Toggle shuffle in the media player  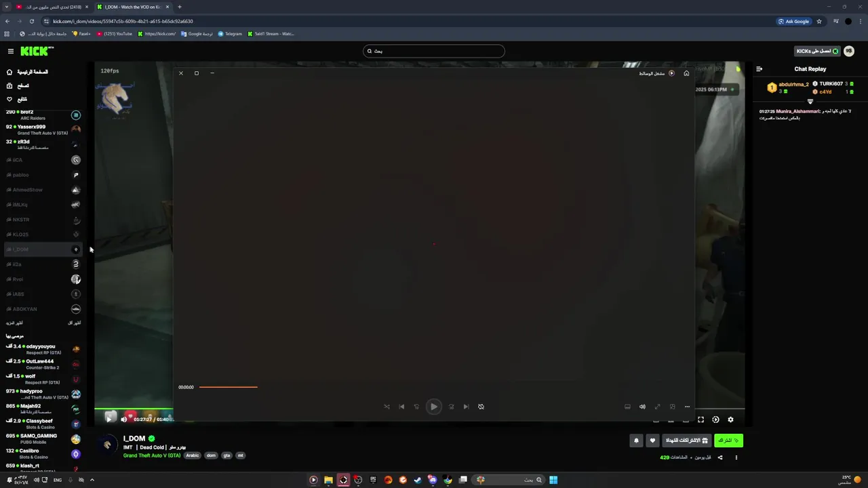click(387, 407)
